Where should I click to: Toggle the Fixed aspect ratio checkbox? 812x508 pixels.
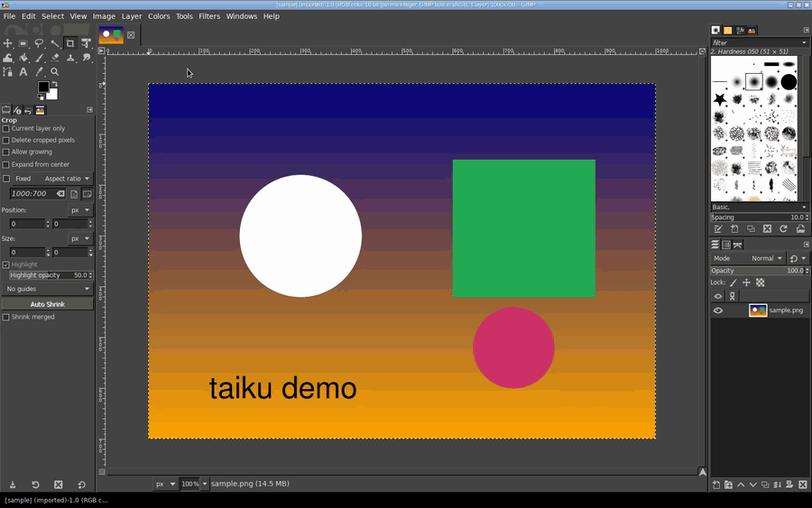pos(6,179)
